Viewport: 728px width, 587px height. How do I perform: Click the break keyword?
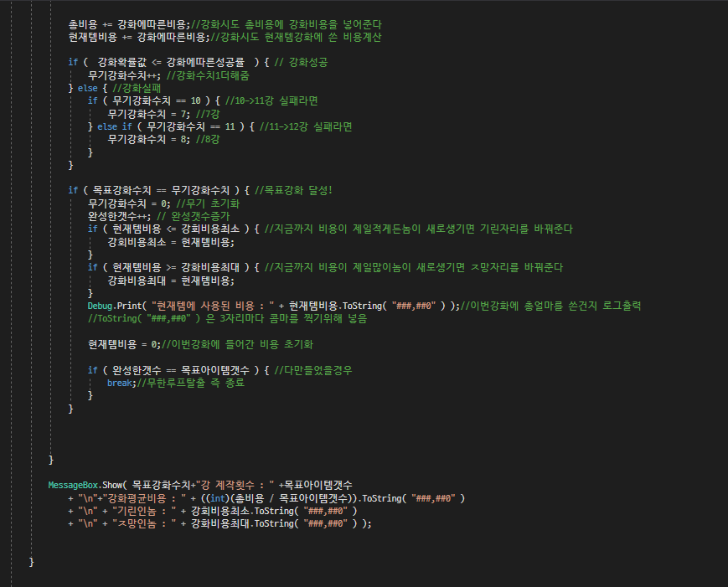point(120,383)
